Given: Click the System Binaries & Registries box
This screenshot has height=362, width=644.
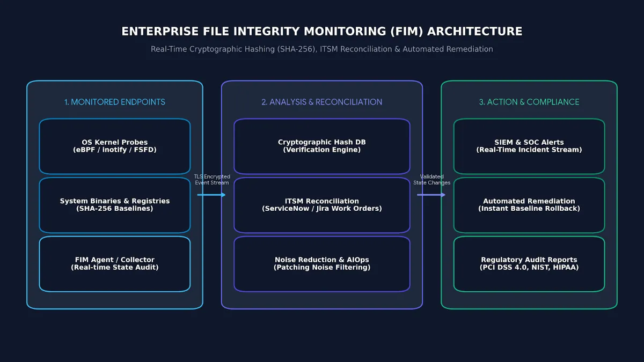Looking at the screenshot, I should click(x=115, y=205).
